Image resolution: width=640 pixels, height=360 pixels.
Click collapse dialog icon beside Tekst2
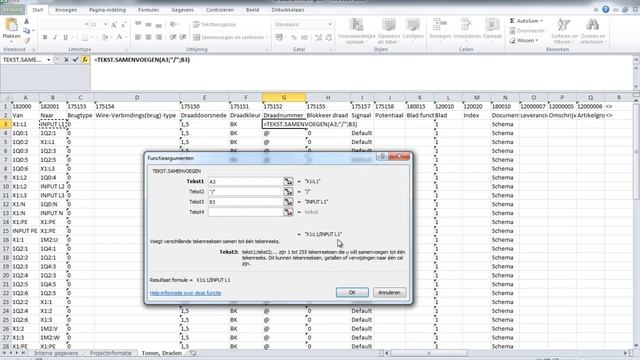[x=288, y=191]
